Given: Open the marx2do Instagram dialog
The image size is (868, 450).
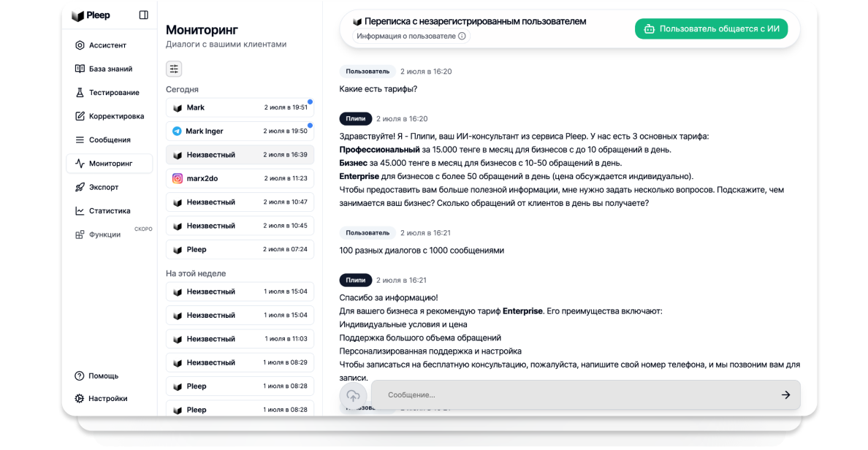Looking at the screenshot, I should 240,178.
